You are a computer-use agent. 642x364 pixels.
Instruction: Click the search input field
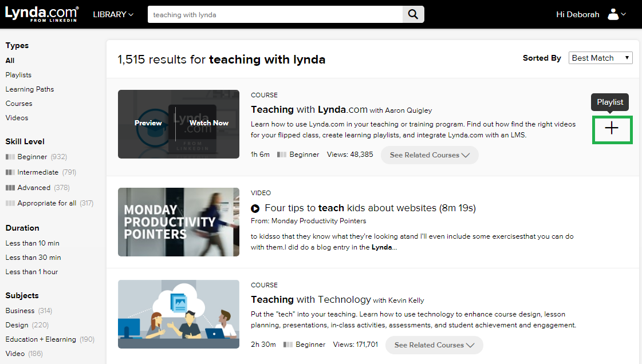point(275,15)
